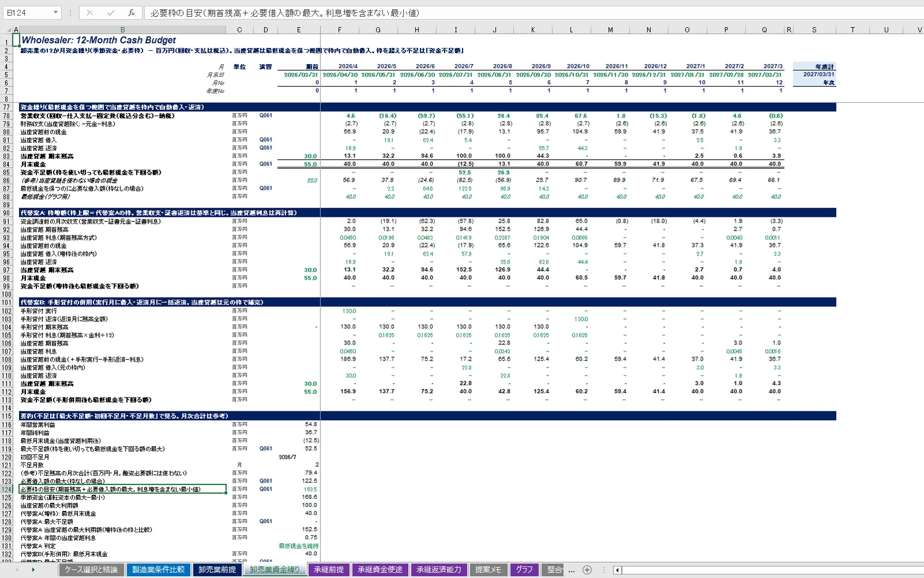This screenshot has width=924, height=578.
Task: Click the Enter checkmark formula bar icon
Action: (x=111, y=13)
